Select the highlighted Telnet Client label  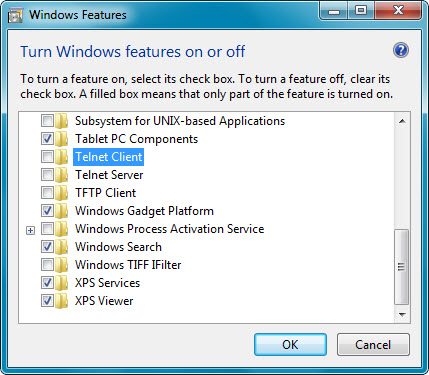click(x=109, y=157)
